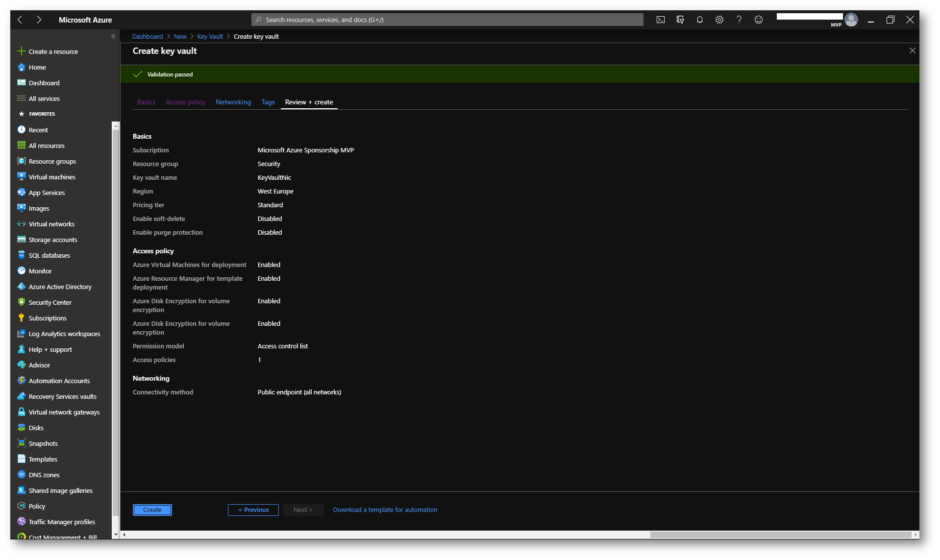Open portal settings gear

click(719, 20)
